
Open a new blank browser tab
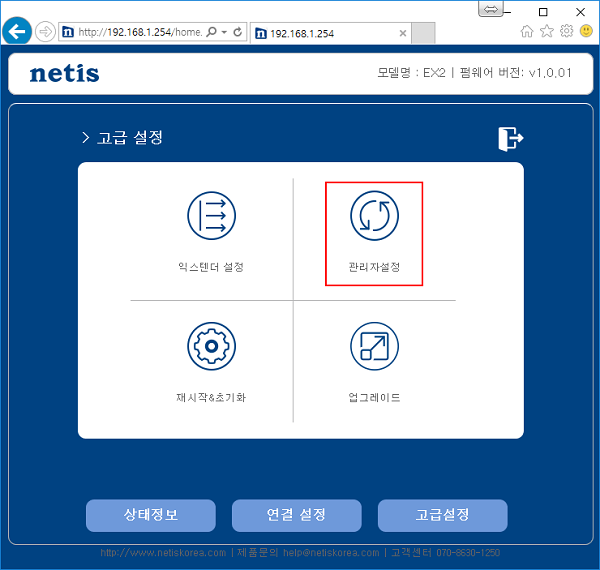coord(423,33)
